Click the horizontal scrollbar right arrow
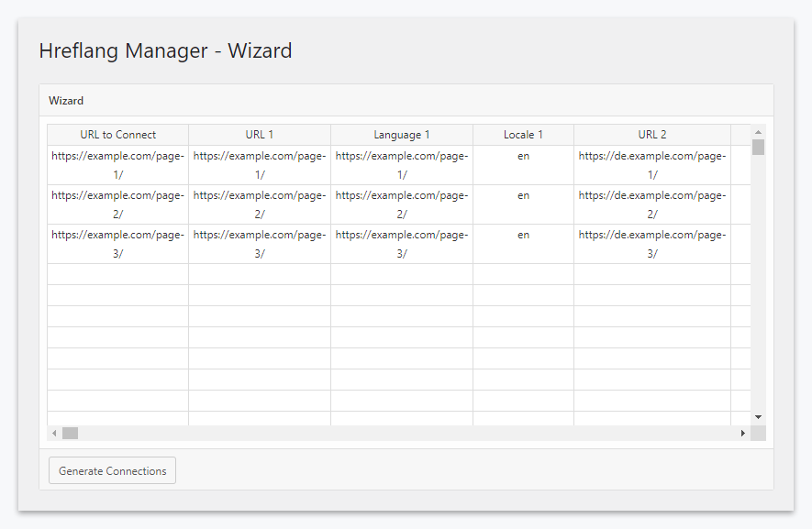This screenshot has width=812, height=529. tap(743, 433)
